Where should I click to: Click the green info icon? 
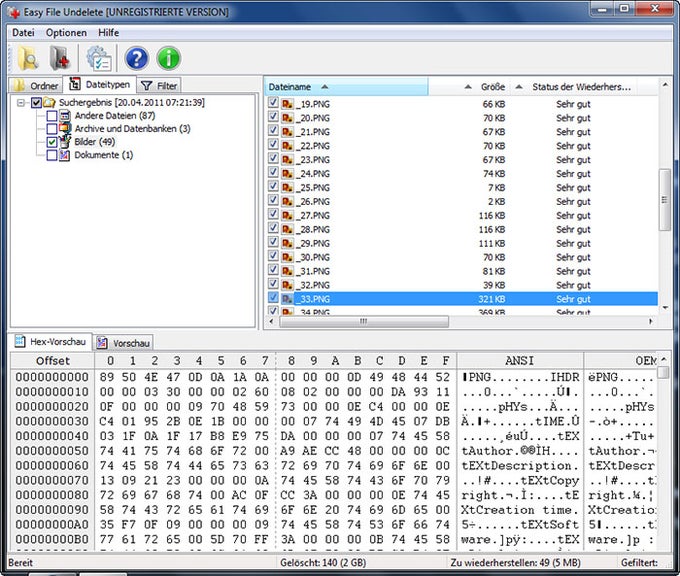pyautogui.click(x=169, y=58)
